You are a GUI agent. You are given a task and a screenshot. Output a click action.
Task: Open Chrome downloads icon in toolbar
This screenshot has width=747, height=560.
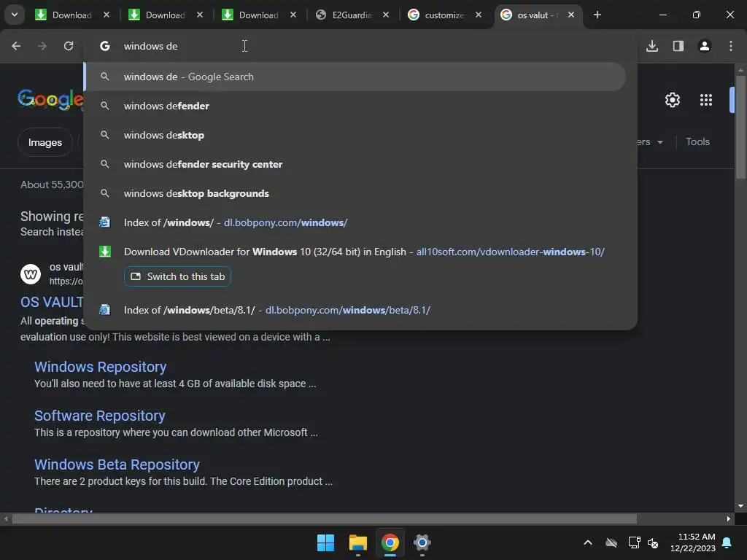[x=651, y=46]
